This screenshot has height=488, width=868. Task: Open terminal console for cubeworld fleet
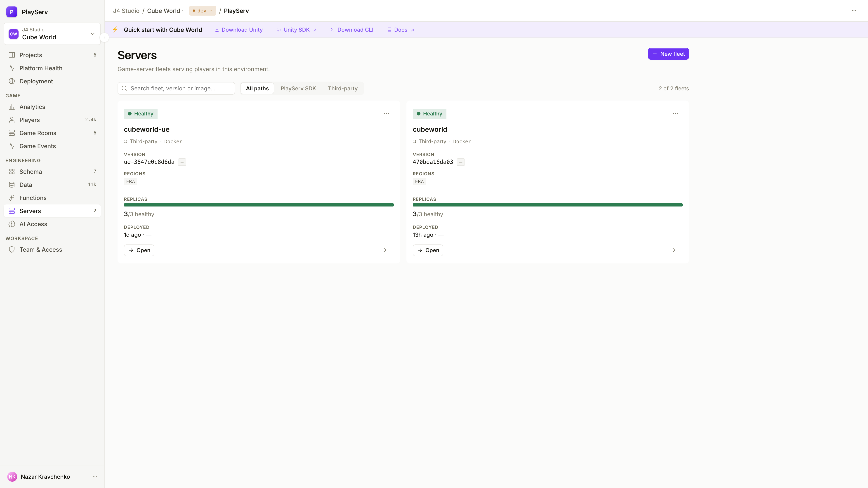[675, 250]
